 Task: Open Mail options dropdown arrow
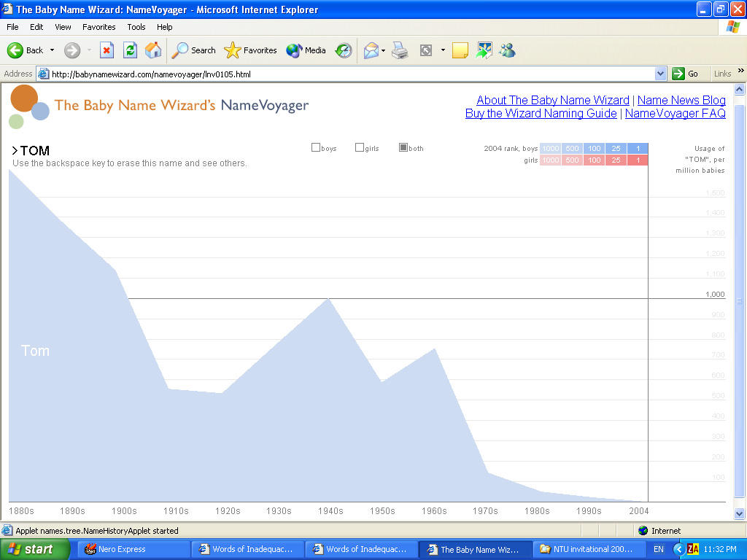[383, 50]
